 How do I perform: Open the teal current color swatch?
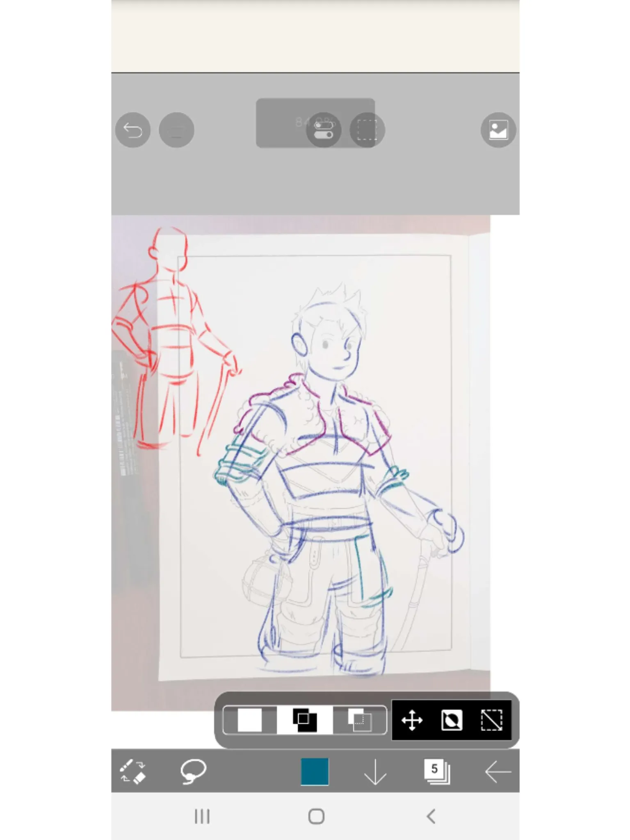click(315, 772)
